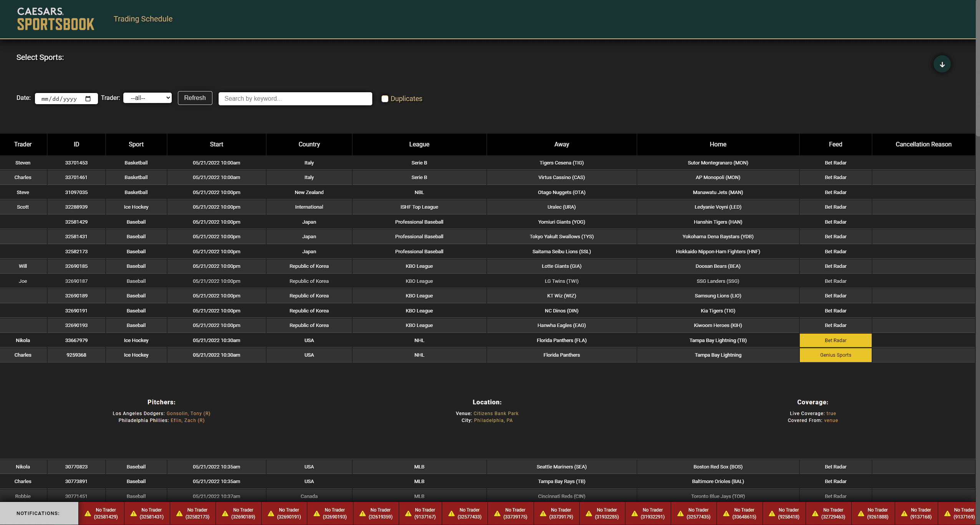Click Seattle Mariners (SEA) cell

click(562, 467)
